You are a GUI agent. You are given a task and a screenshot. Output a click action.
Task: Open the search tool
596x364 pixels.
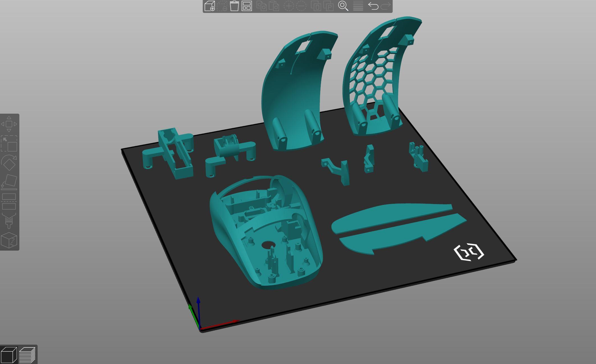pyautogui.click(x=343, y=6)
